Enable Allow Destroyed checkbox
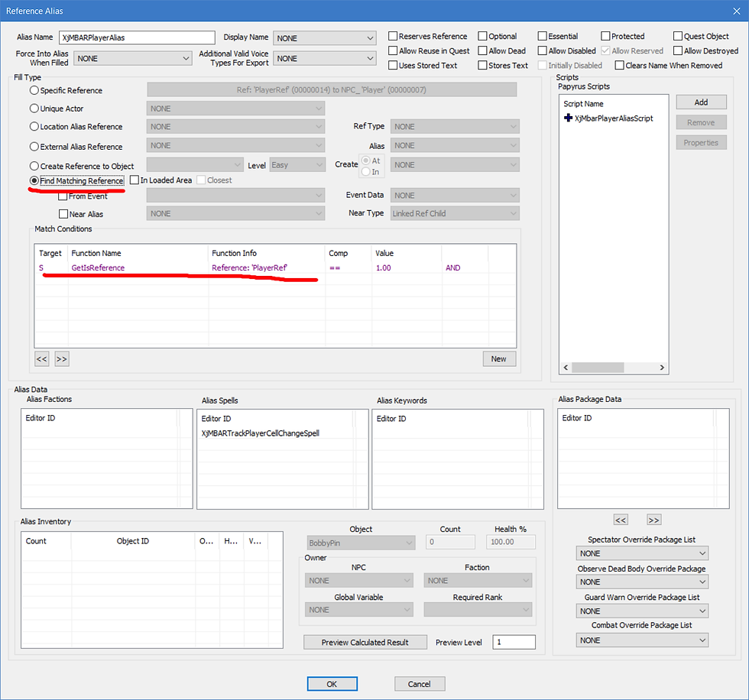 click(x=678, y=50)
